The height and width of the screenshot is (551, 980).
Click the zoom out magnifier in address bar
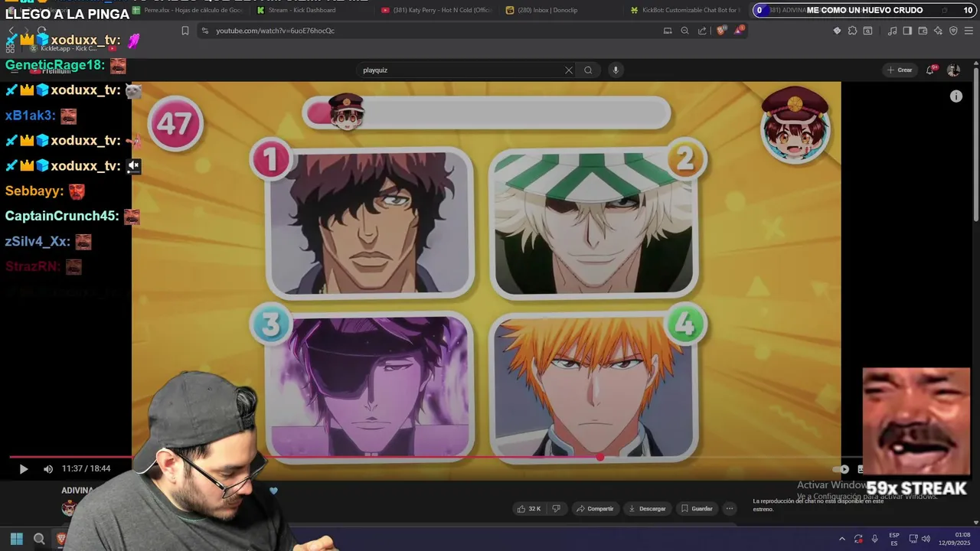pyautogui.click(x=684, y=31)
